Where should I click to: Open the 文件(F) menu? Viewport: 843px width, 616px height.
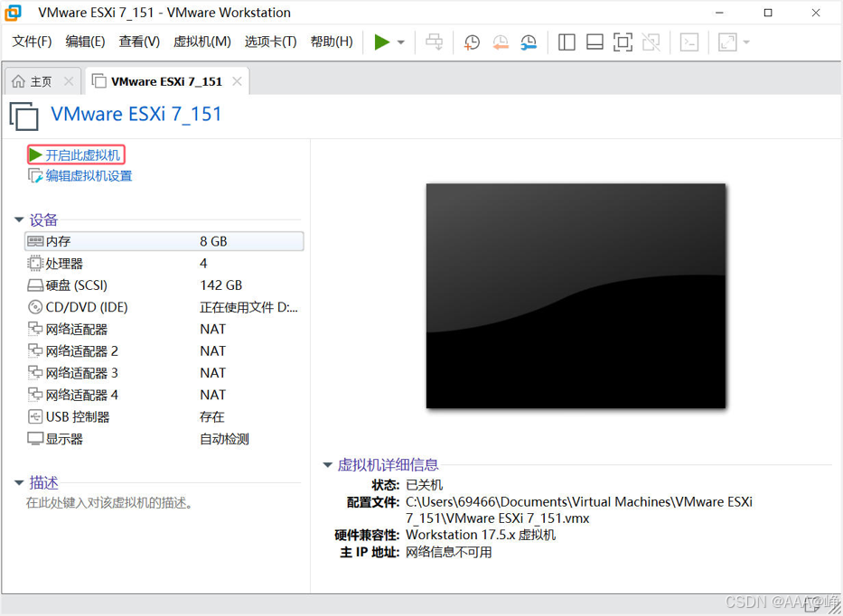(x=32, y=42)
